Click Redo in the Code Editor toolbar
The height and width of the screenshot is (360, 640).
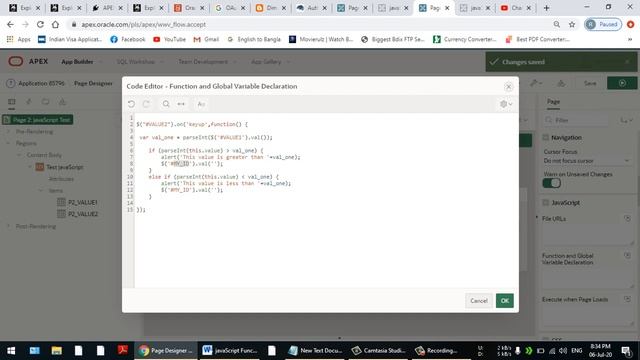pyautogui.click(x=146, y=104)
